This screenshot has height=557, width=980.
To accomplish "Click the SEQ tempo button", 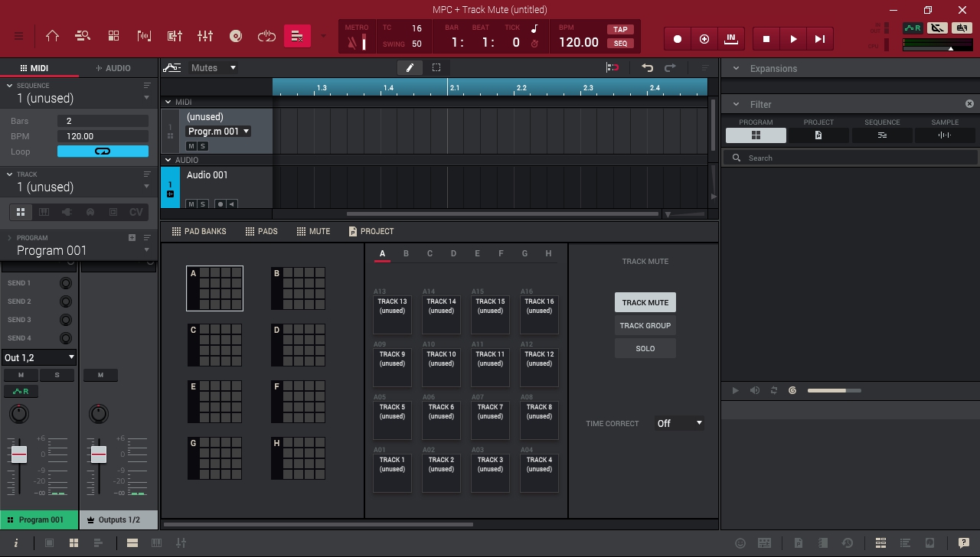I will (x=620, y=44).
